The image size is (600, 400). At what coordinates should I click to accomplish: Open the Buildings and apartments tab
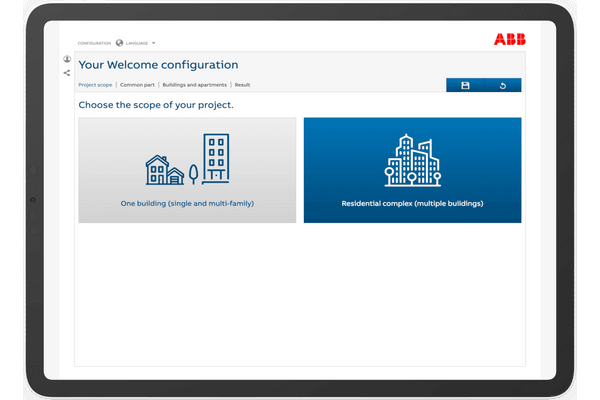195,85
